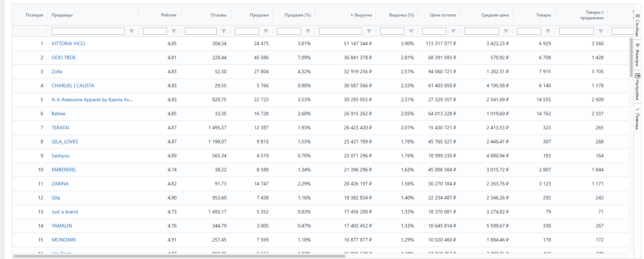Image resolution: width=644 pixels, height=259 pixels.
Task: Open the Настройки side panel
Action: click(x=637, y=87)
